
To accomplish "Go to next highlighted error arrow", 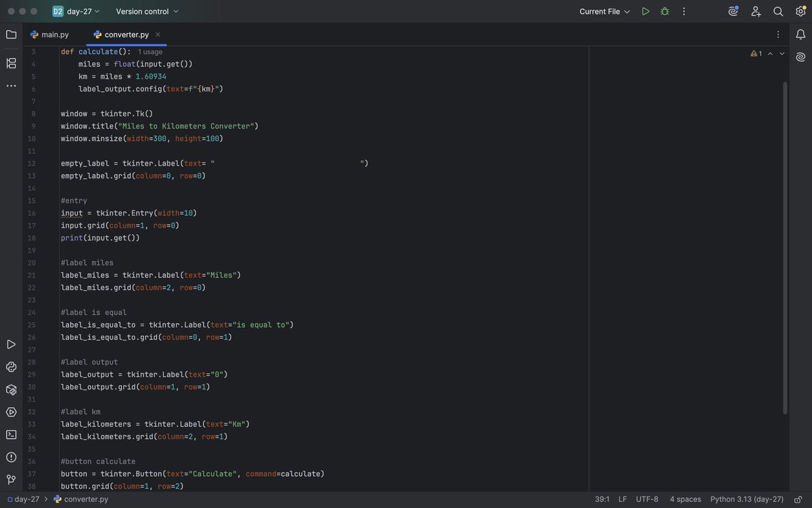I will tap(782, 54).
